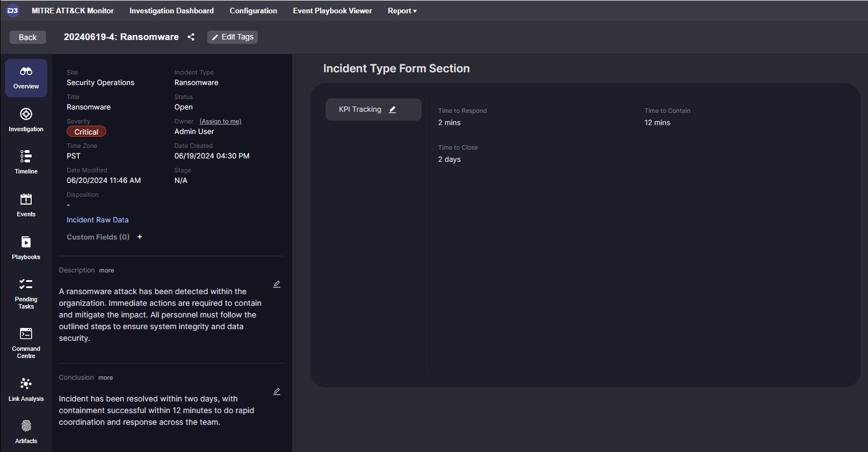
Task: Open the Playbooks sidebar section
Action: click(26, 248)
